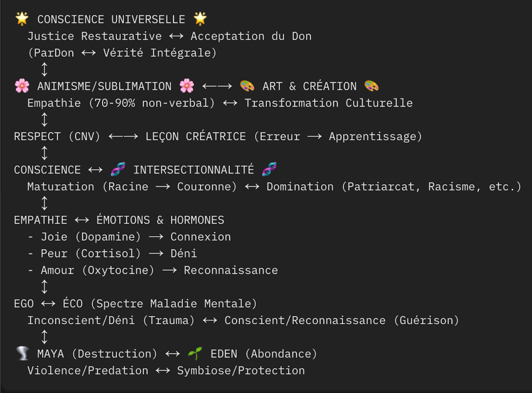This screenshot has height=393, width=532.
Task: Click the word INTERSECTIONNALITÉ
Action: point(194,170)
